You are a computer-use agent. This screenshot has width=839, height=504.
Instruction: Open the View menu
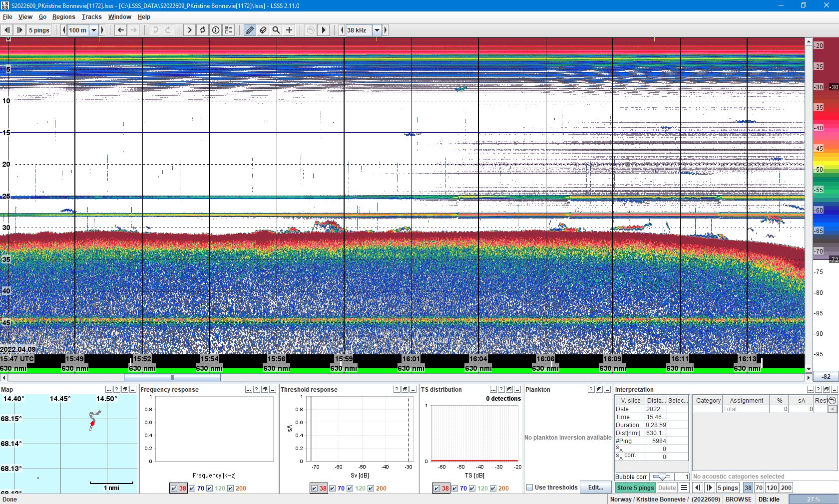(x=25, y=16)
